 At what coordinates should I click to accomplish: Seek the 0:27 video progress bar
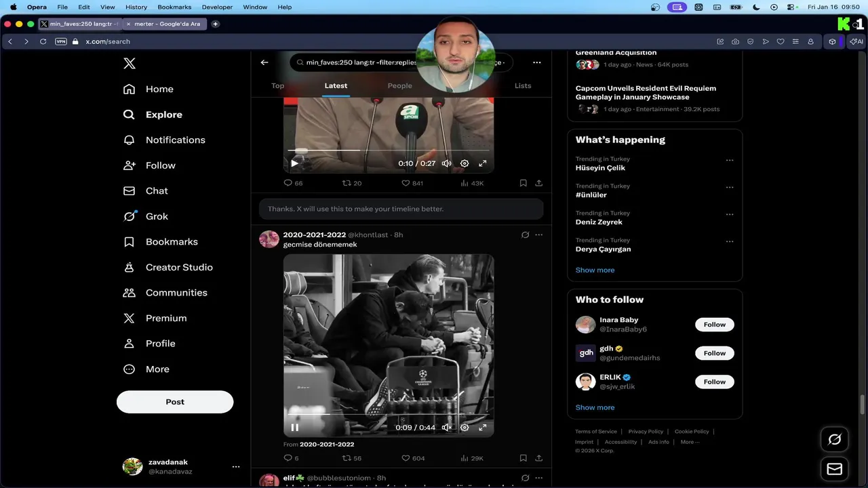point(389,150)
